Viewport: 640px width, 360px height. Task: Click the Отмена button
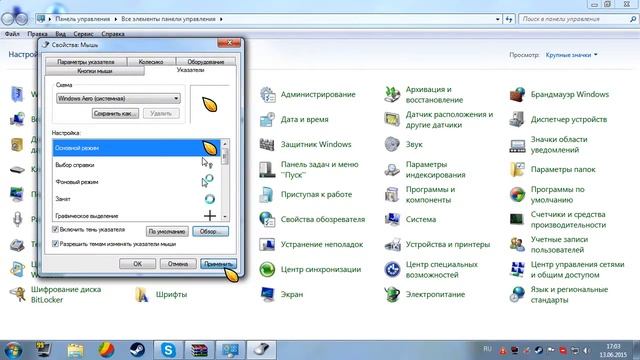[178, 264]
